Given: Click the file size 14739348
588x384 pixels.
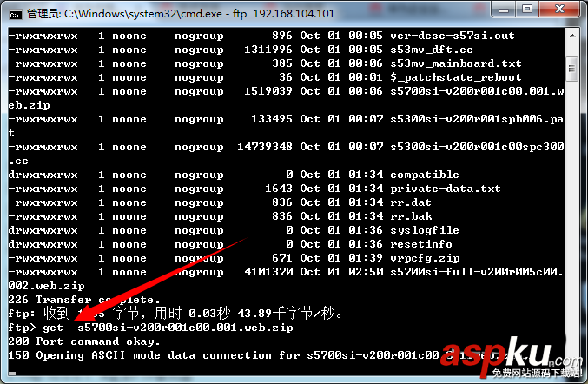Looking at the screenshot, I should click(x=265, y=147).
